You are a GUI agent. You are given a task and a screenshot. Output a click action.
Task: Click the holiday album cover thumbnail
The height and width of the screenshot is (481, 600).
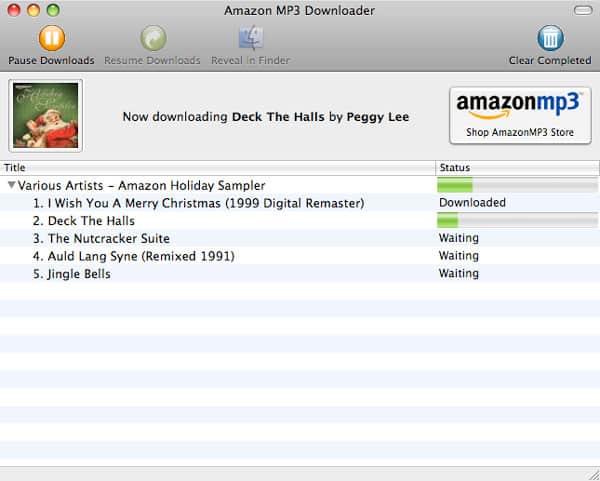tap(46, 116)
